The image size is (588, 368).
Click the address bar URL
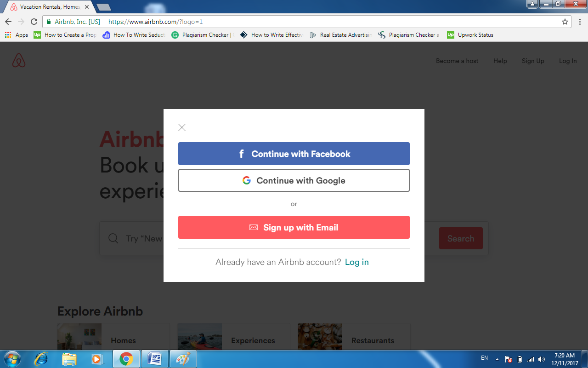click(155, 22)
